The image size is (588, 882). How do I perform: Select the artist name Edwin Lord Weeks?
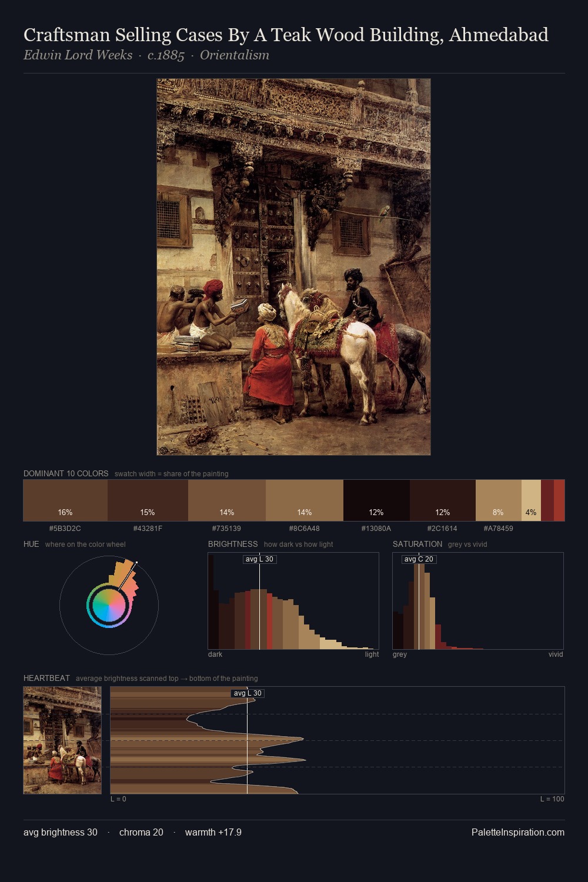(78, 55)
